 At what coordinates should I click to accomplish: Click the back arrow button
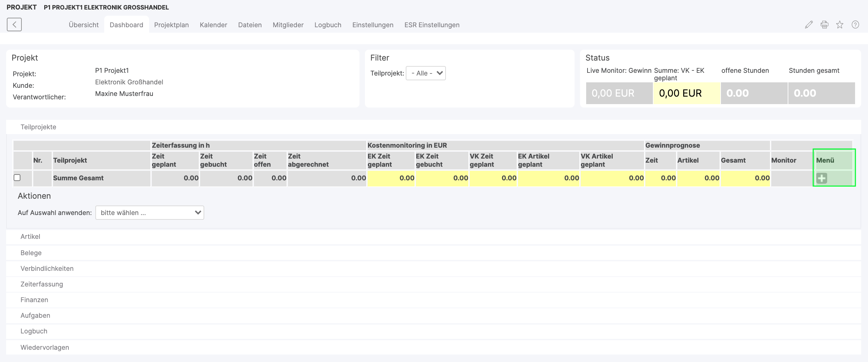[x=14, y=24]
